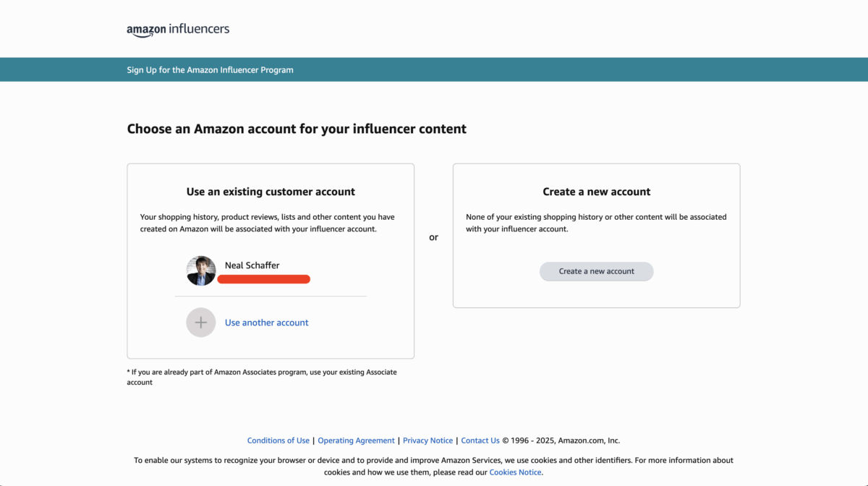The image size is (868, 486).
Task: Click the shopping history description in existing account card
Action: click(268, 223)
